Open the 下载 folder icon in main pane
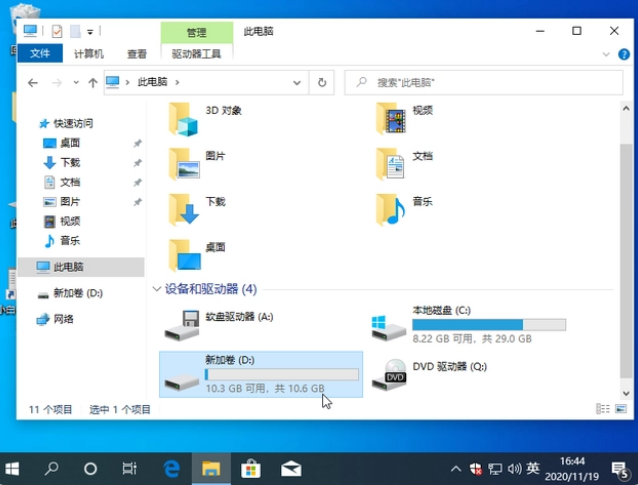 (184, 210)
